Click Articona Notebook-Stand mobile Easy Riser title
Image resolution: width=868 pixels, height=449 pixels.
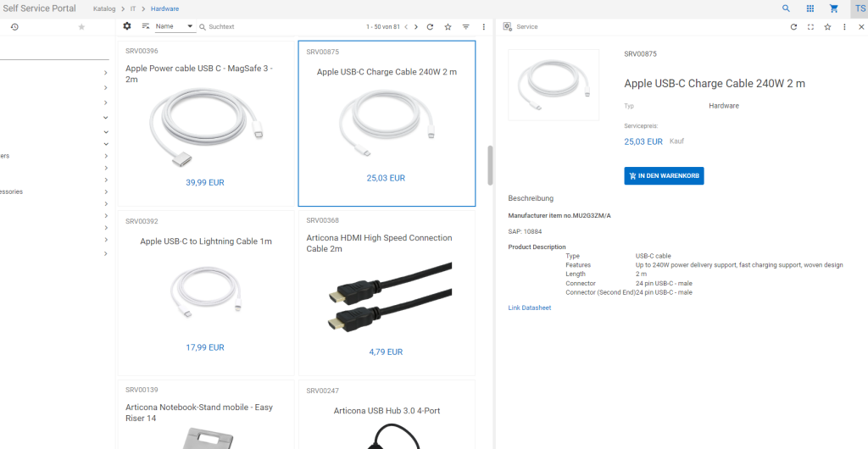(199, 413)
